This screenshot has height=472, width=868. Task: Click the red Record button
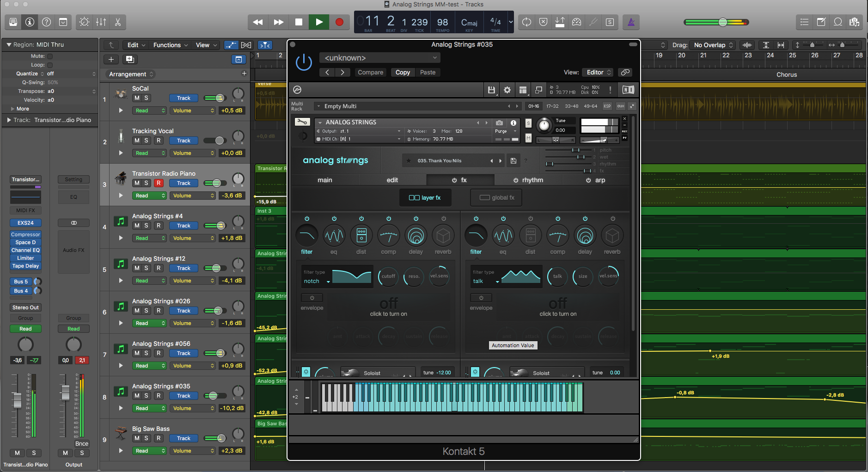coord(339,22)
